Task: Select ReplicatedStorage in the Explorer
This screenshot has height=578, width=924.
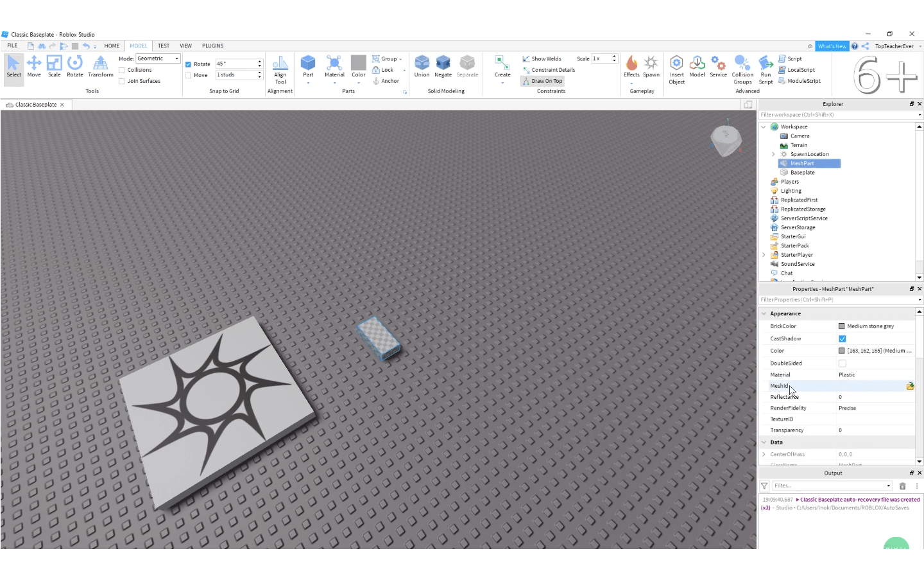Action: (803, 209)
